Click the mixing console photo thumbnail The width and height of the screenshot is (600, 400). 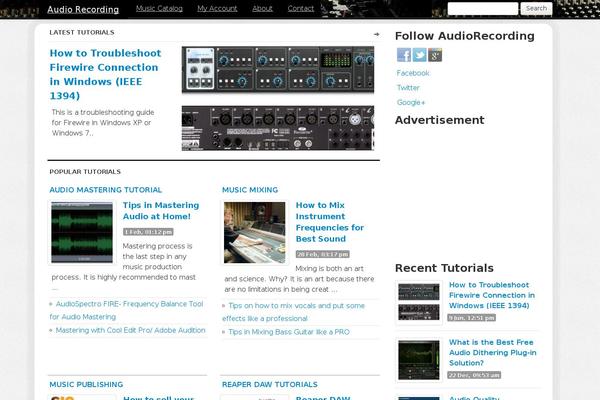click(x=254, y=232)
